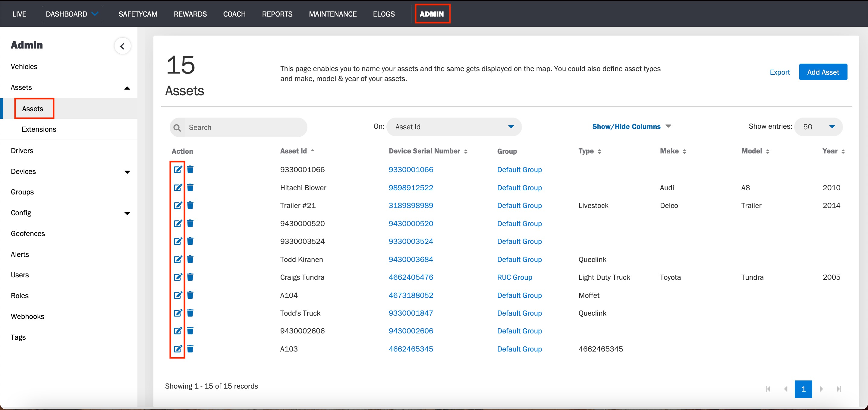Go to the previous page
Image resolution: width=868 pixels, height=410 pixels.
tap(786, 389)
